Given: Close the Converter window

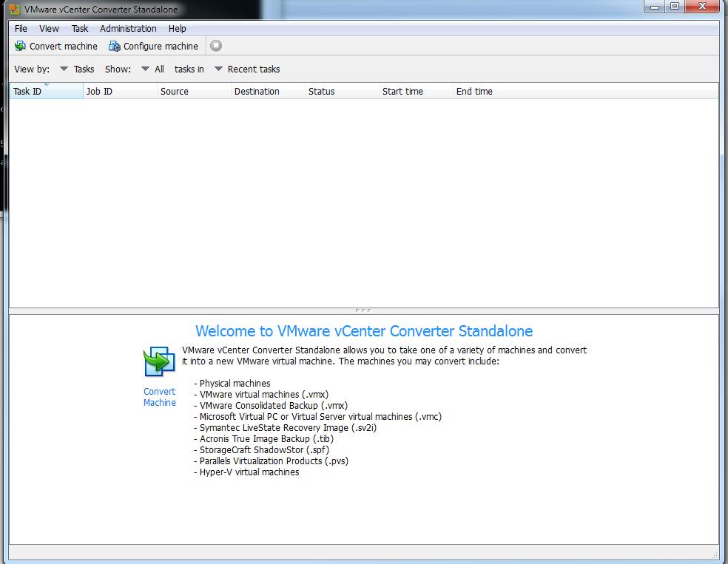Looking at the screenshot, I should (x=702, y=7).
